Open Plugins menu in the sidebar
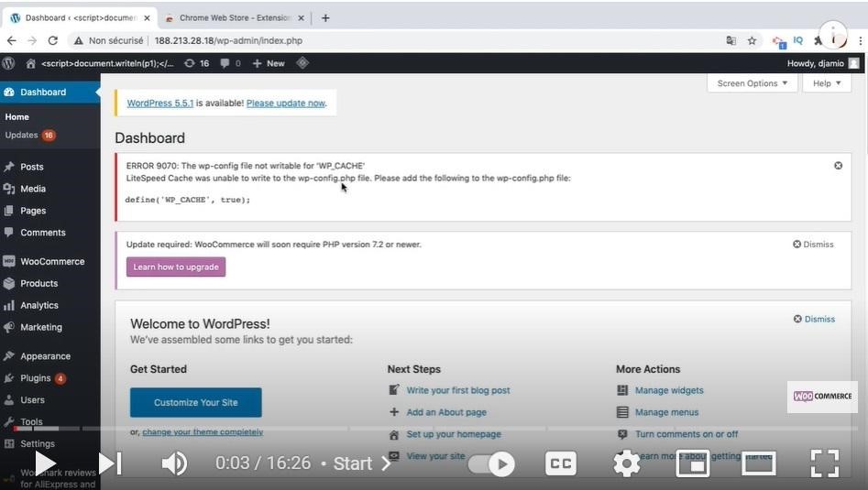The width and height of the screenshot is (868, 490). click(x=49, y=378)
